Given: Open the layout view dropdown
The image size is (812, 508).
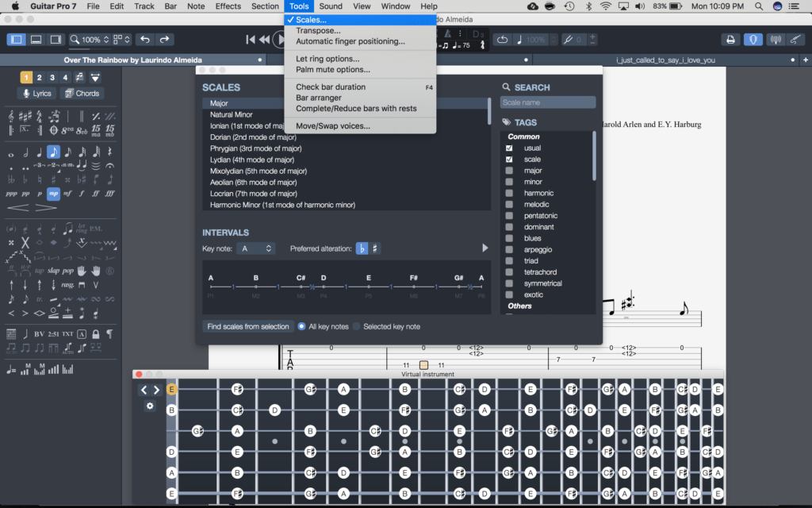Looking at the screenshot, I should click(x=121, y=40).
